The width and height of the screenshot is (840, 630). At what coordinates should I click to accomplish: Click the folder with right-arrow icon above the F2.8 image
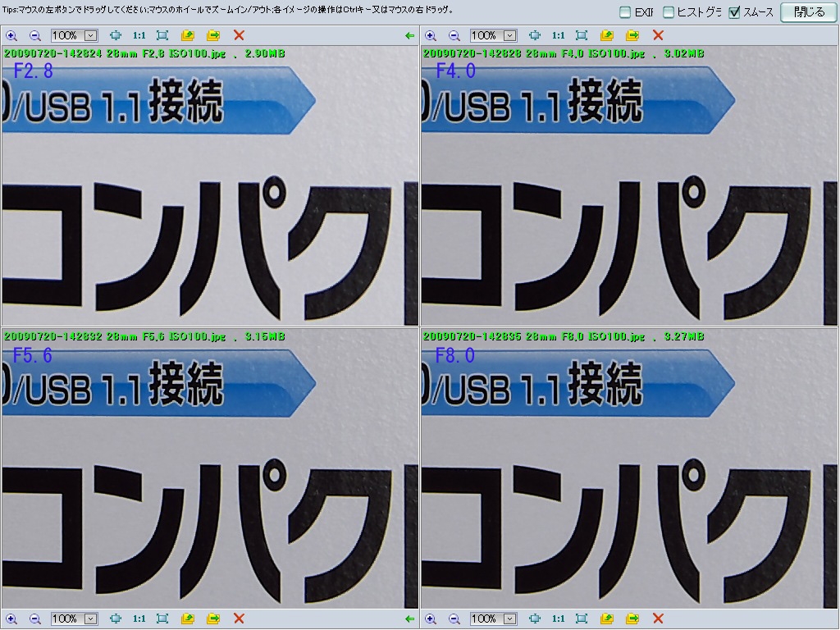[213, 35]
